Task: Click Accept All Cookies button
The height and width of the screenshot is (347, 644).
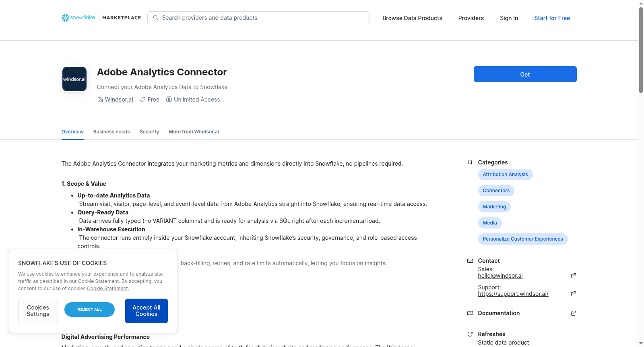Action: pyautogui.click(x=147, y=311)
